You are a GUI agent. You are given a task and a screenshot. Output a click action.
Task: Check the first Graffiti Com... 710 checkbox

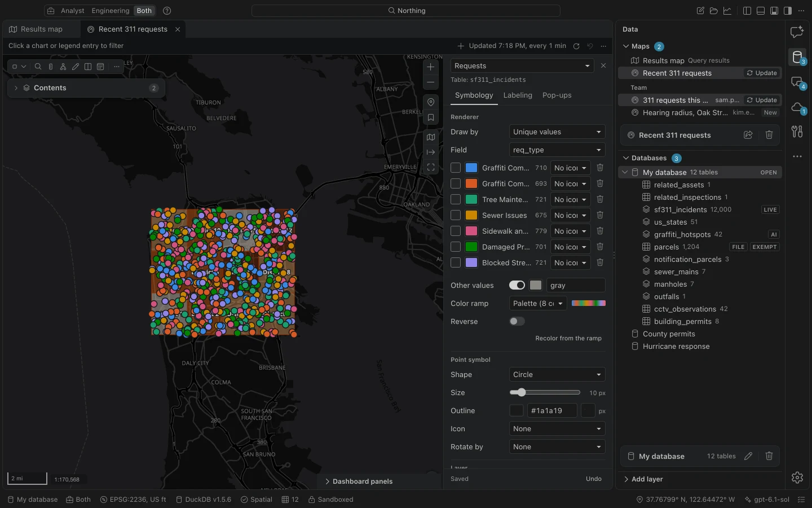point(456,168)
